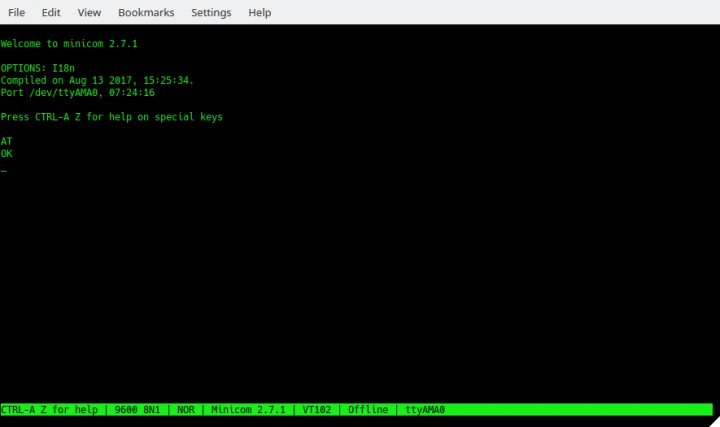The width and height of the screenshot is (720, 427).
Task: Open the Settings menu
Action: 211,12
